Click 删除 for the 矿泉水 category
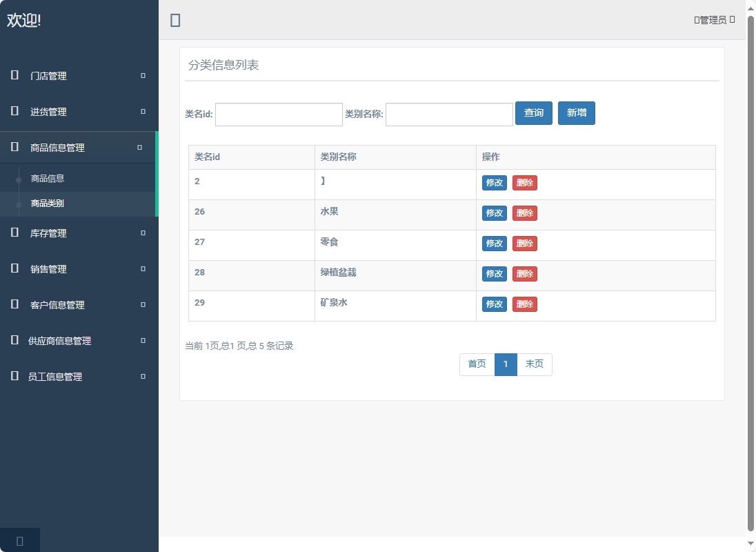756x552 pixels. pyautogui.click(x=525, y=304)
